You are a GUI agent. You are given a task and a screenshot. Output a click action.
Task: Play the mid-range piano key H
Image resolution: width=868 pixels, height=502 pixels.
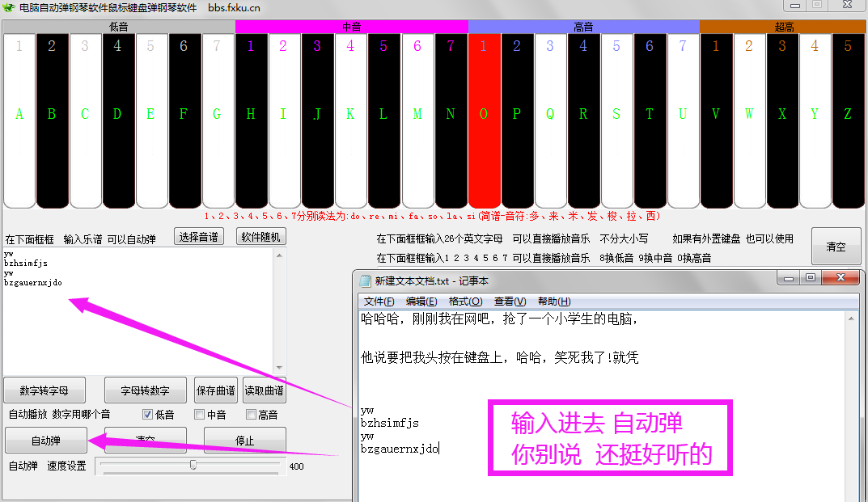252,120
